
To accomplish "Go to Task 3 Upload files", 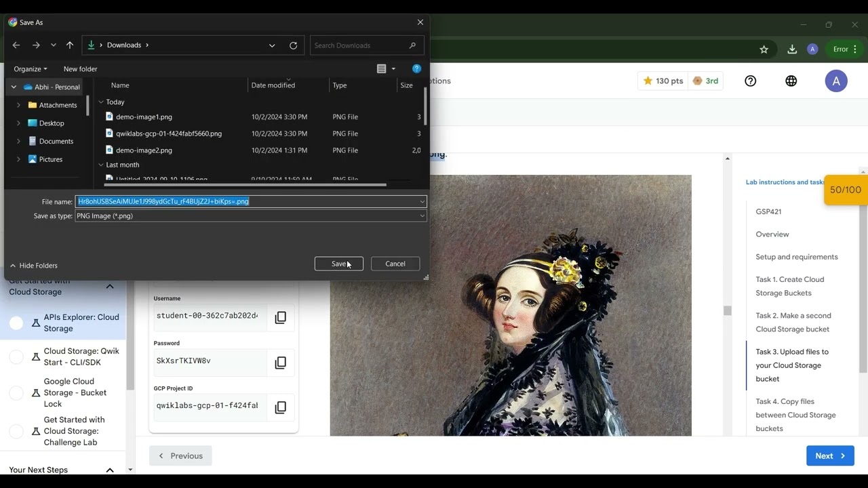I will click(x=792, y=365).
